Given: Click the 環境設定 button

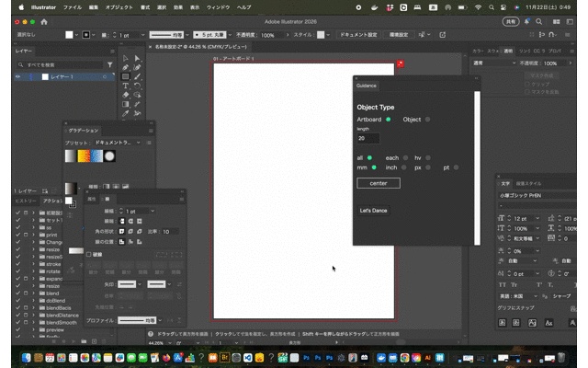Looking at the screenshot, I should 398,35.
